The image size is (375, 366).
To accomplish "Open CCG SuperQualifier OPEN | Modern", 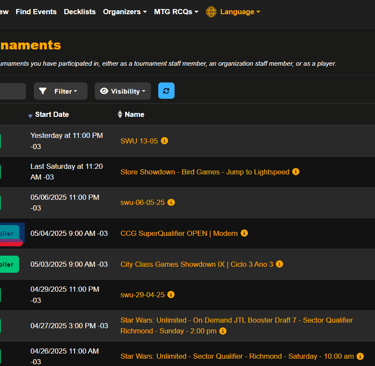I will (x=179, y=233).
